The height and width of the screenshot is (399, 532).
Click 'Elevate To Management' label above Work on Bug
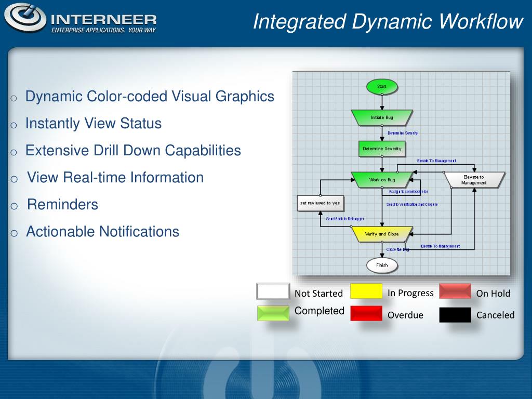(x=436, y=161)
